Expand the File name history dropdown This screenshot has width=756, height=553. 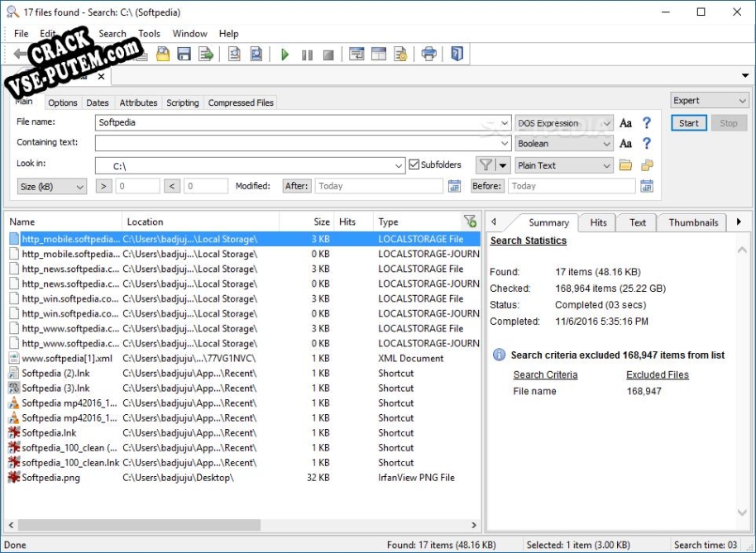505,123
